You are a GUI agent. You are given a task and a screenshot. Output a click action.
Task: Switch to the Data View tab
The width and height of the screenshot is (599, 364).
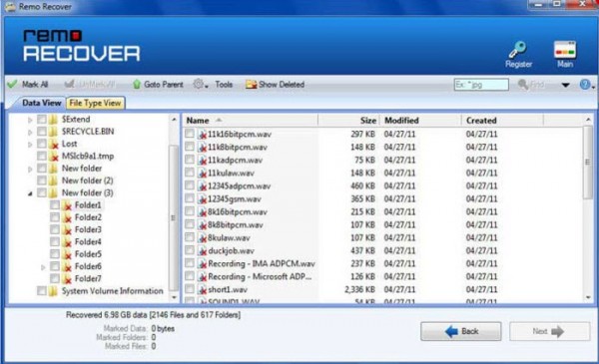[41, 103]
